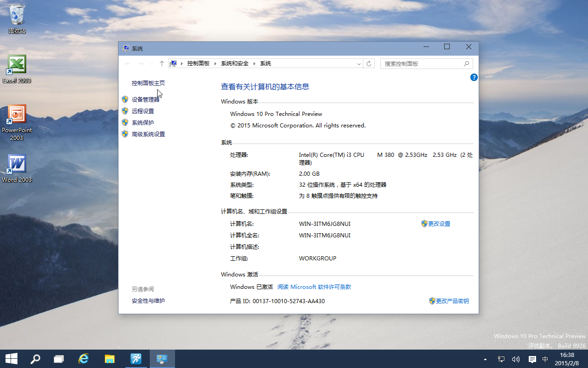The image size is (588, 368).
Task: Open Word 2003 desktop shortcut
Action: (17, 168)
